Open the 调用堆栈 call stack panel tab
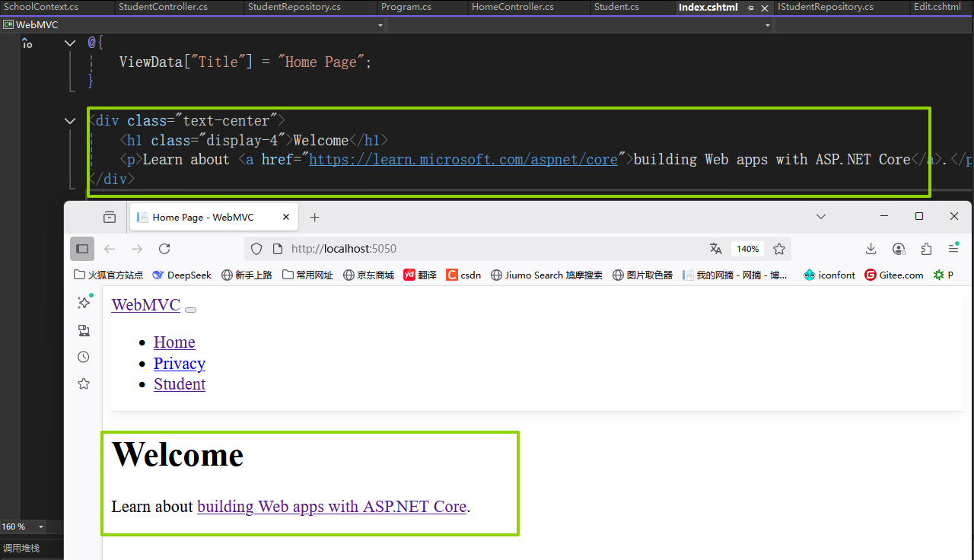 [x=21, y=548]
